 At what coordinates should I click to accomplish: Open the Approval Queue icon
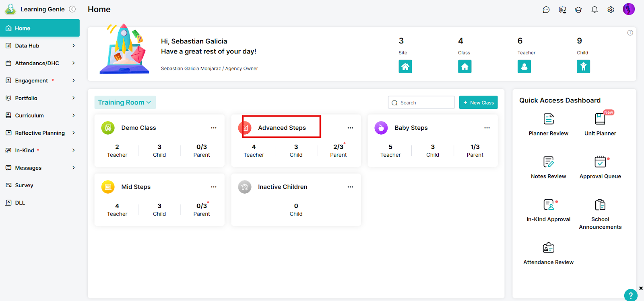point(600,162)
